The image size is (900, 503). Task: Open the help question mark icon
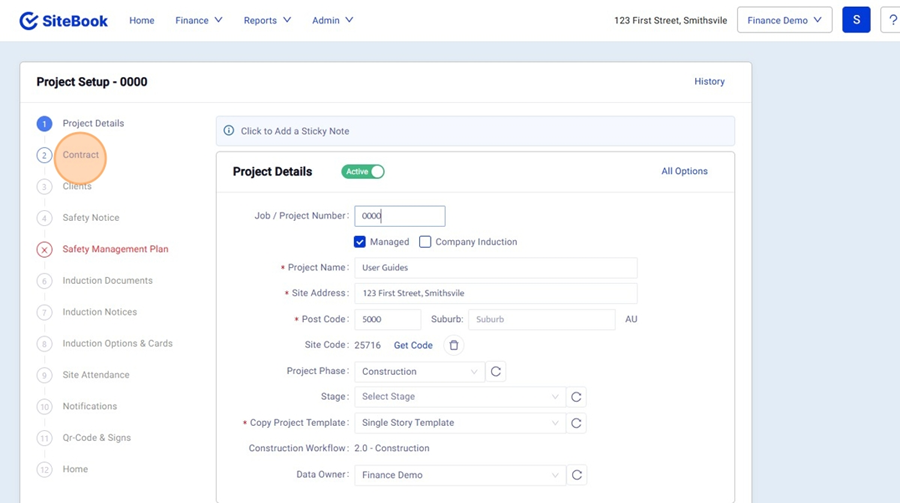coord(891,20)
